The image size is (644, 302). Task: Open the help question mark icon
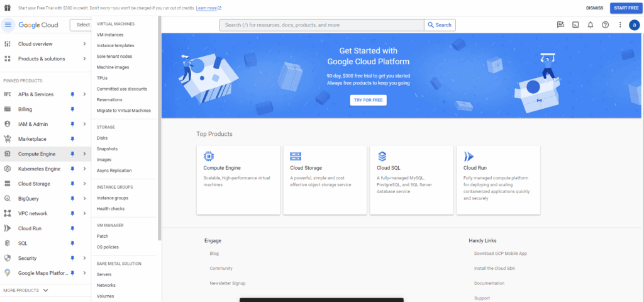pos(605,25)
